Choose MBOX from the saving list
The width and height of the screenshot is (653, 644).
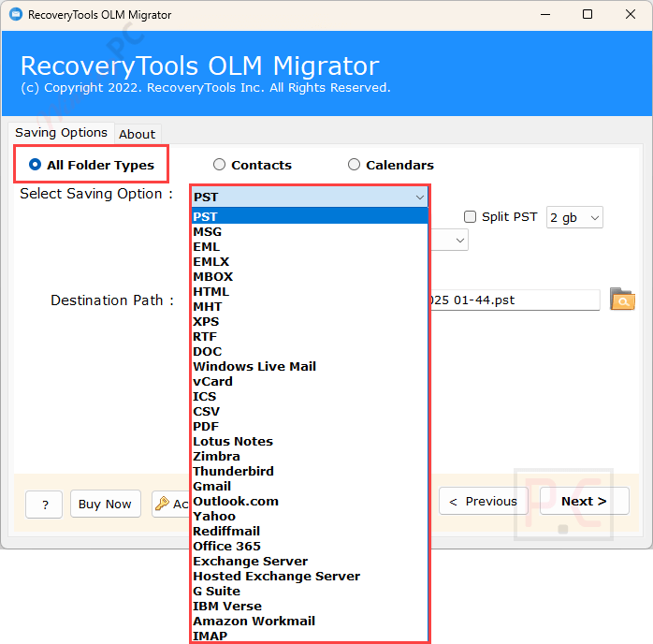tap(310, 276)
